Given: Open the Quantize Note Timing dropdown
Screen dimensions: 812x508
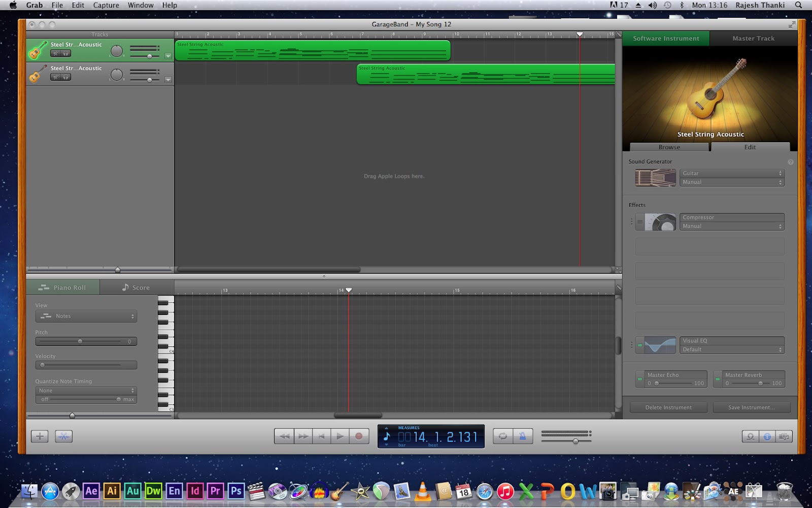Looking at the screenshot, I should 86,391.
